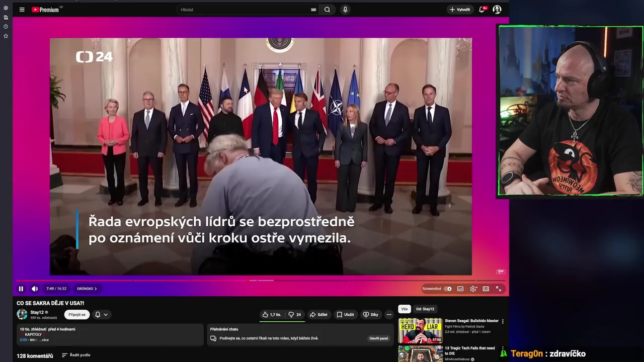Open the on-screen keyboard in search box
644x362 pixels.
(313, 10)
